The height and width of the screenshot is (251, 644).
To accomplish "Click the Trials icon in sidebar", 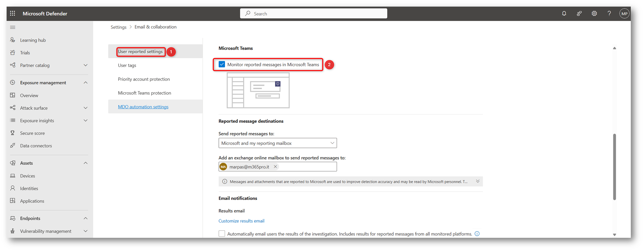I will [x=13, y=52].
